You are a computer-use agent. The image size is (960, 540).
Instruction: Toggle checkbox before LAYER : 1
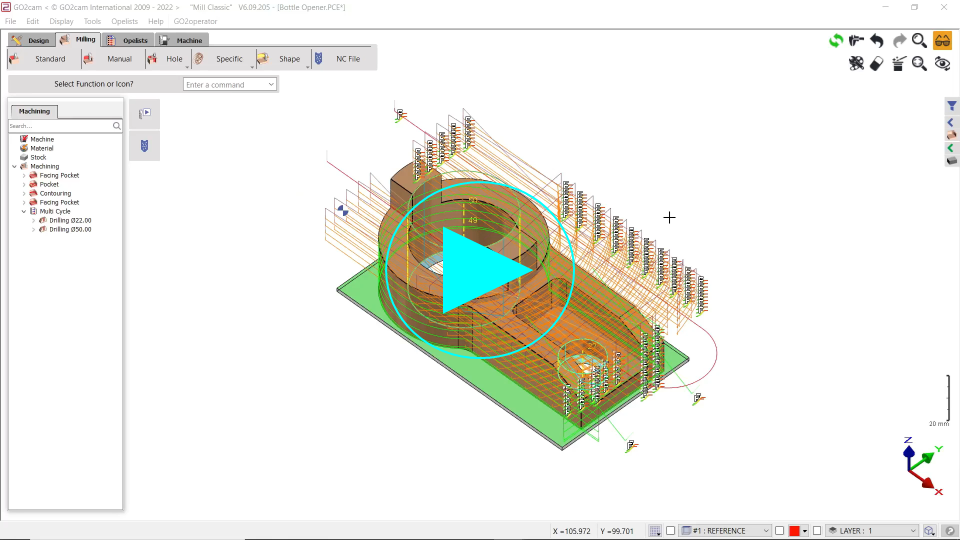click(x=817, y=530)
